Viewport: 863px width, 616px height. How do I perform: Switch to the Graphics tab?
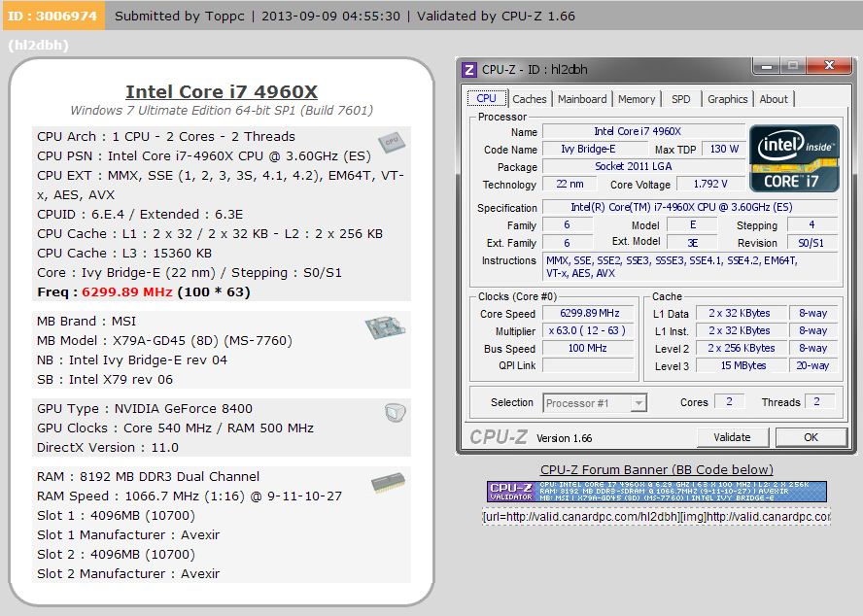[727, 99]
